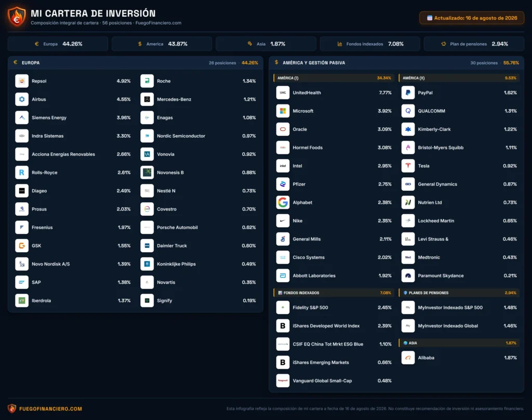The height and width of the screenshot is (420, 532).
Task: Select the Vonovia logo icon
Action: pyautogui.click(x=147, y=154)
